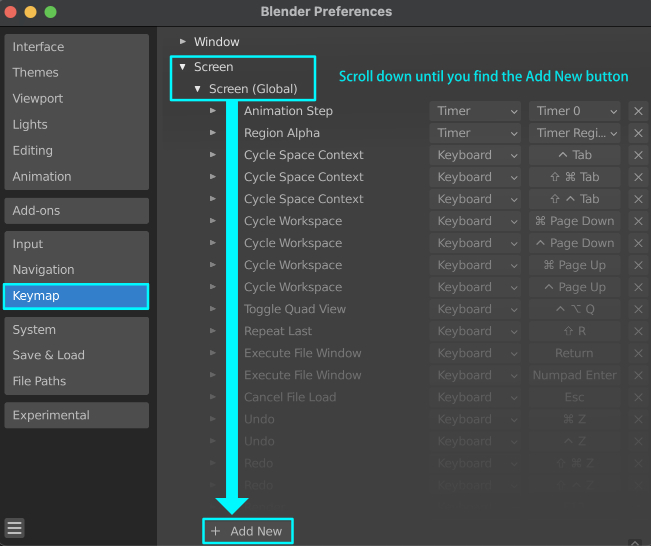
Task: Open the Save & Load preferences tab
Action: [x=76, y=355]
